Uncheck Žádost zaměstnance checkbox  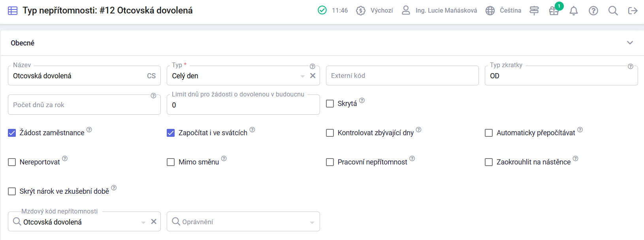click(x=12, y=133)
